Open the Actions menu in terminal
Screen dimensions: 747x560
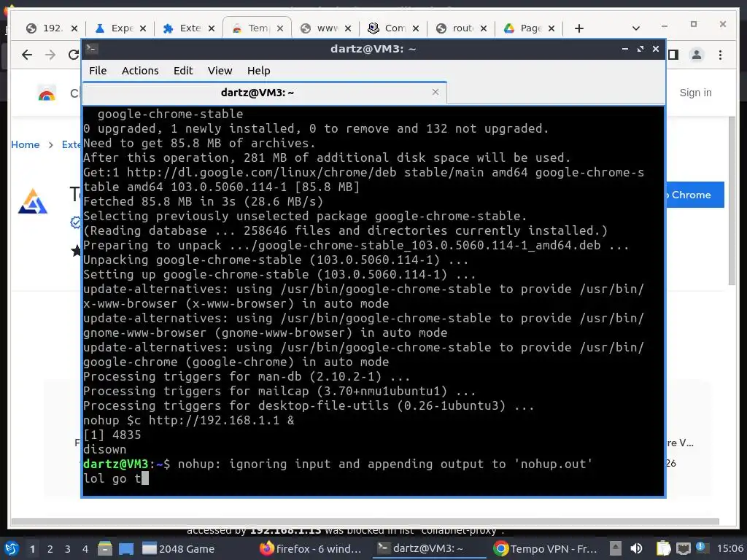click(x=140, y=71)
